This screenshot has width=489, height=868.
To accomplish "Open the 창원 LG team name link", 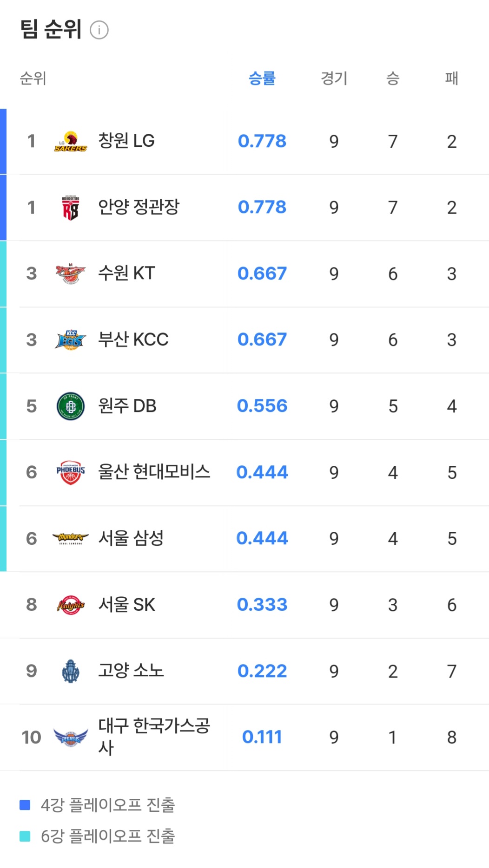I will pos(126,141).
